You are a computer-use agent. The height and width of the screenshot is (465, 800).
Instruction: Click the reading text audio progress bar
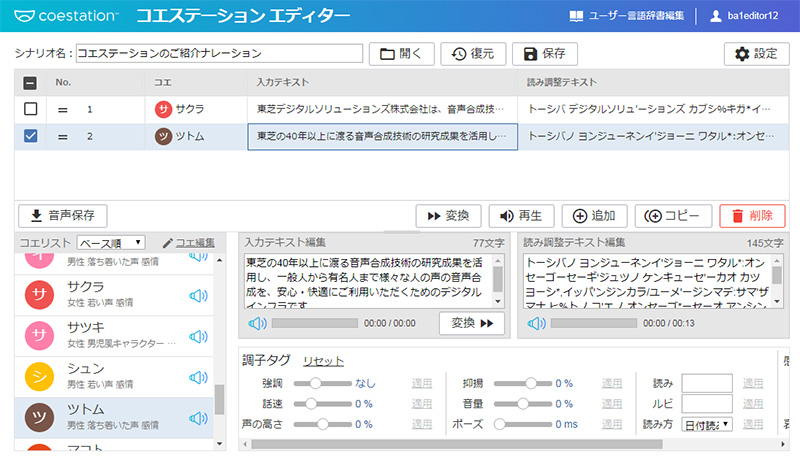(x=594, y=323)
